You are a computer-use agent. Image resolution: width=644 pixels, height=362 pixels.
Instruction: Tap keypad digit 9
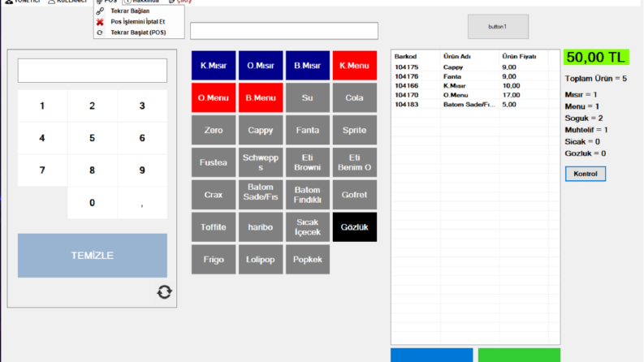142,170
